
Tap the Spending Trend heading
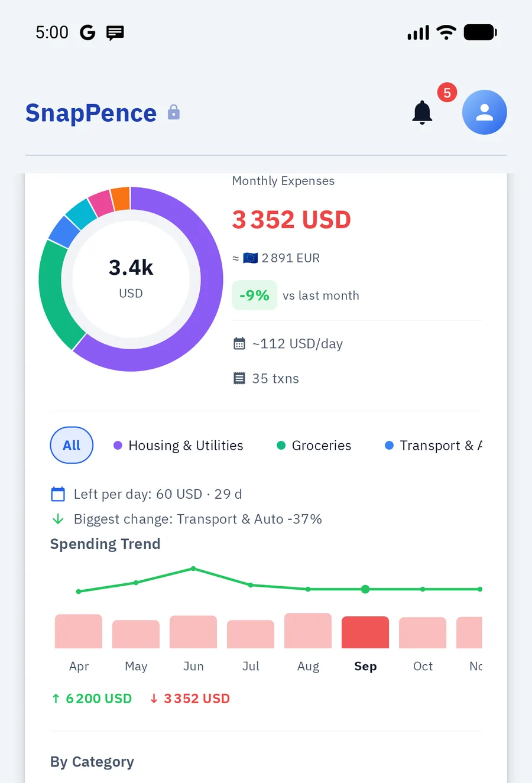click(105, 544)
